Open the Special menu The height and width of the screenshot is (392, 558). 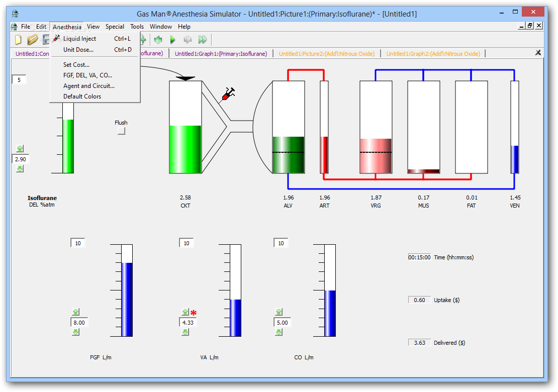pyautogui.click(x=115, y=26)
